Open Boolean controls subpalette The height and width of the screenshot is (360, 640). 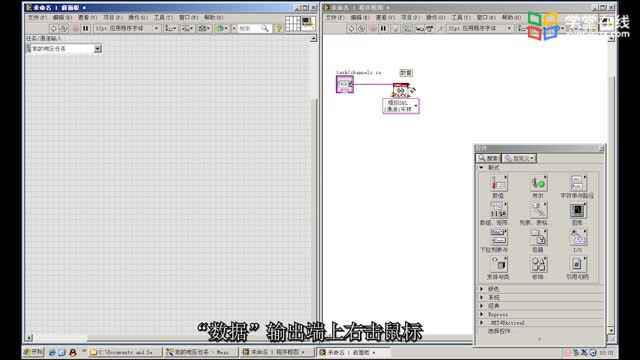point(538,184)
